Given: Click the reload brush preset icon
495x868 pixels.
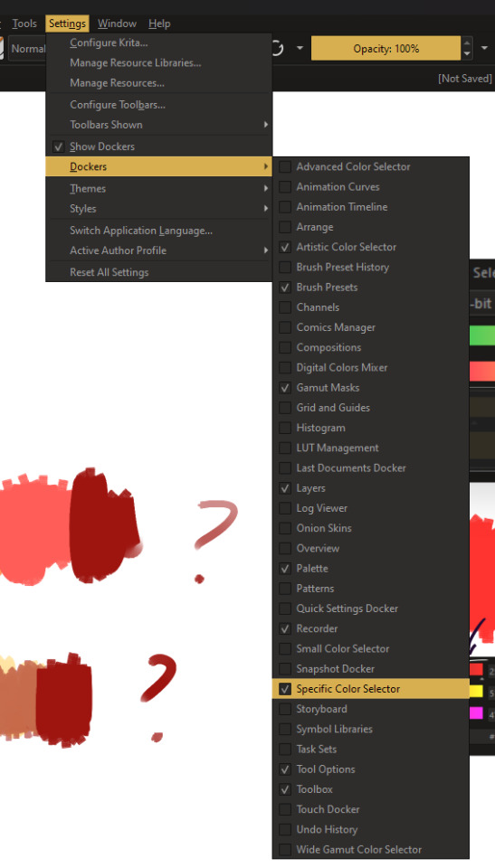Looking at the screenshot, I should (x=278, y=48).
